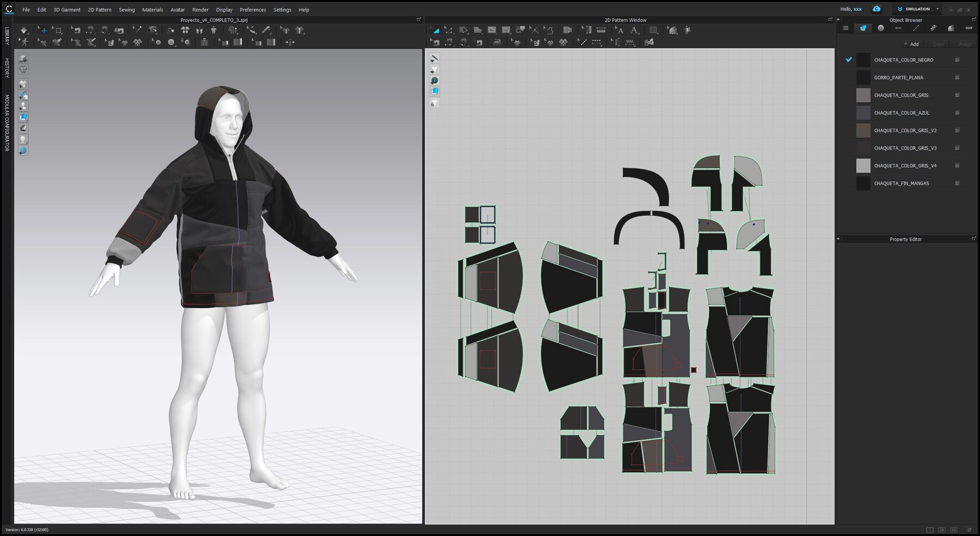This screenshot has height=536, width=980.
Task: Select the Tape tool in the 3D toolbar
Action: pyautogui.click(x=252, y=31)
